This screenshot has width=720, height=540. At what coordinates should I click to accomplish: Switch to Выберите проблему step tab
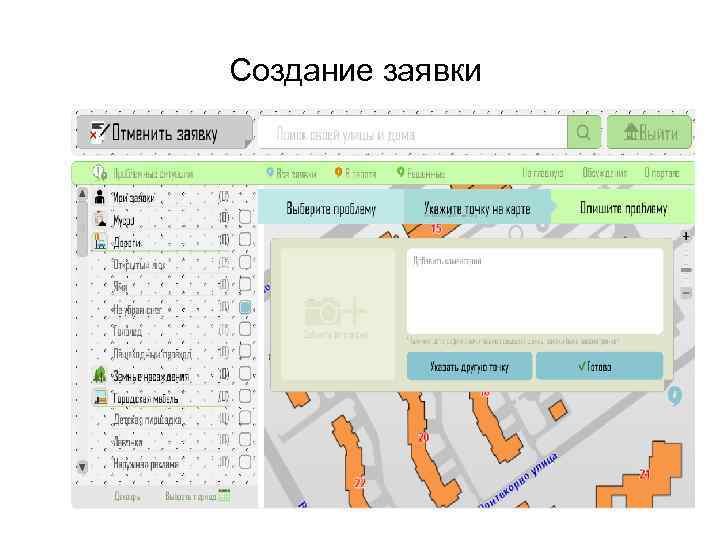[331, 208]
